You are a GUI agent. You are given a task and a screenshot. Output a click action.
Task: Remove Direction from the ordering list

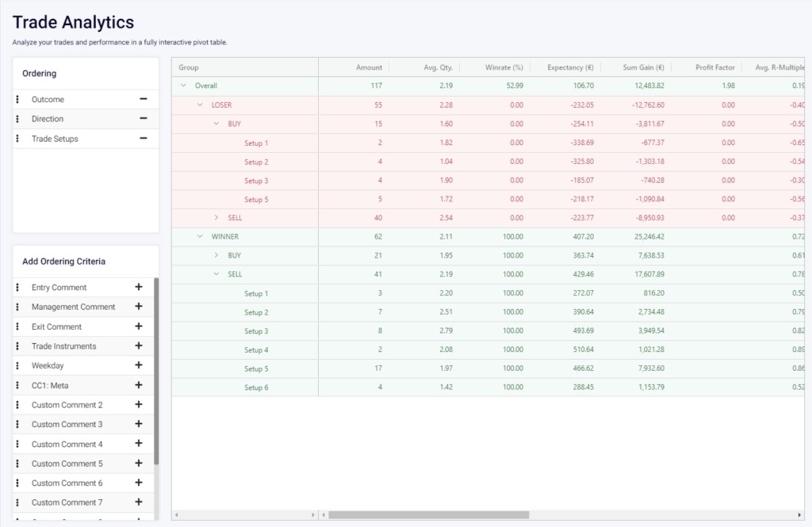(x=144, y=119)
